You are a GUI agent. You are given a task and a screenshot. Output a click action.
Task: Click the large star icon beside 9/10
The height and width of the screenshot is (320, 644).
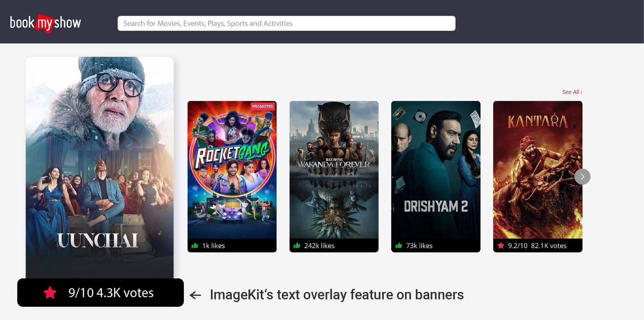pos(50,293)
